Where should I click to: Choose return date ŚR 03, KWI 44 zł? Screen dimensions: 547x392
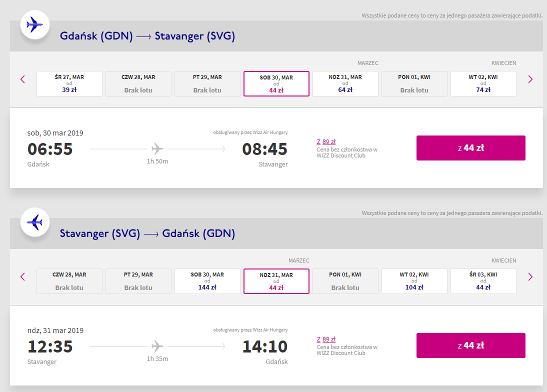tap(483, 281)
